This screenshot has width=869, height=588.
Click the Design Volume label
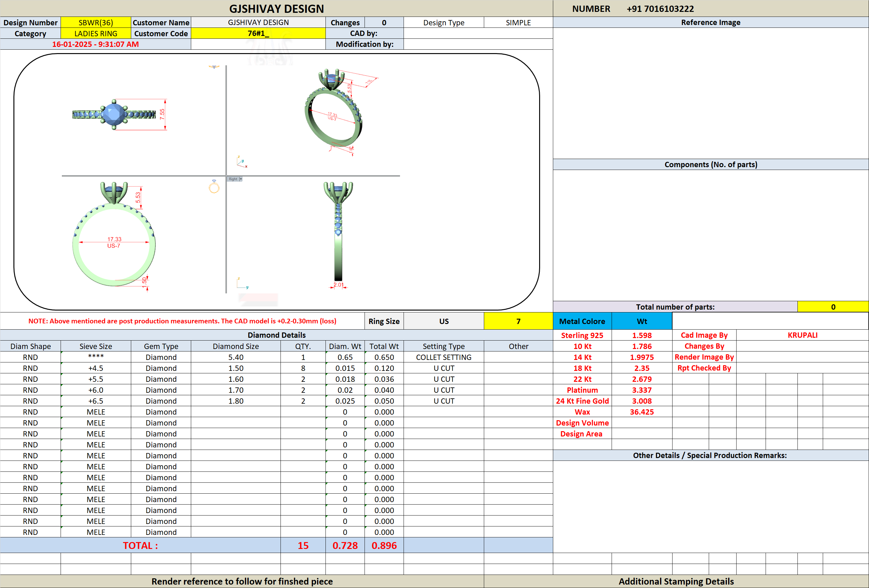pyautogui.click(x=582, y=423)
